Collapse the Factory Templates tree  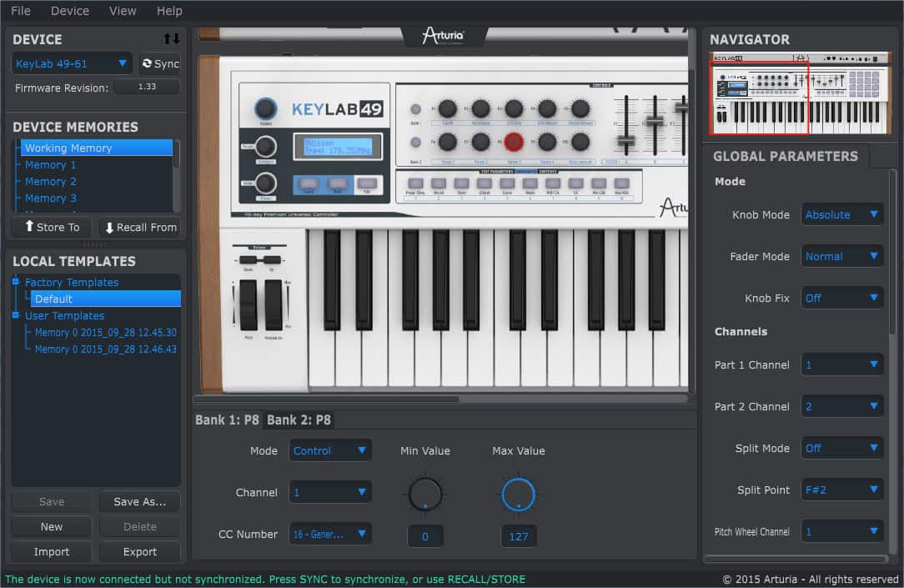(x=16, y=282)
